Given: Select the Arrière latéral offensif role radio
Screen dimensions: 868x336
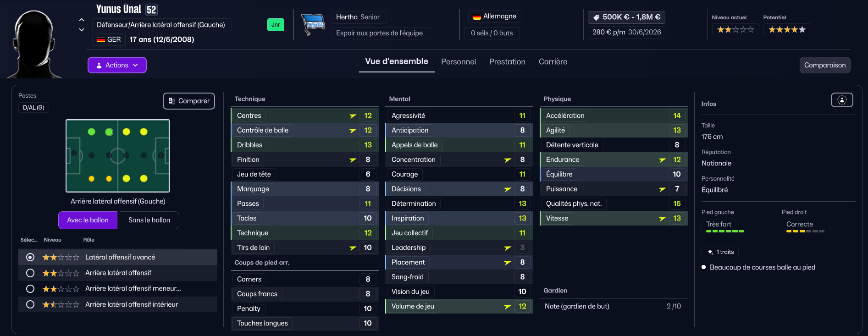Looking at the screenshot, I should tap(30, 273).
